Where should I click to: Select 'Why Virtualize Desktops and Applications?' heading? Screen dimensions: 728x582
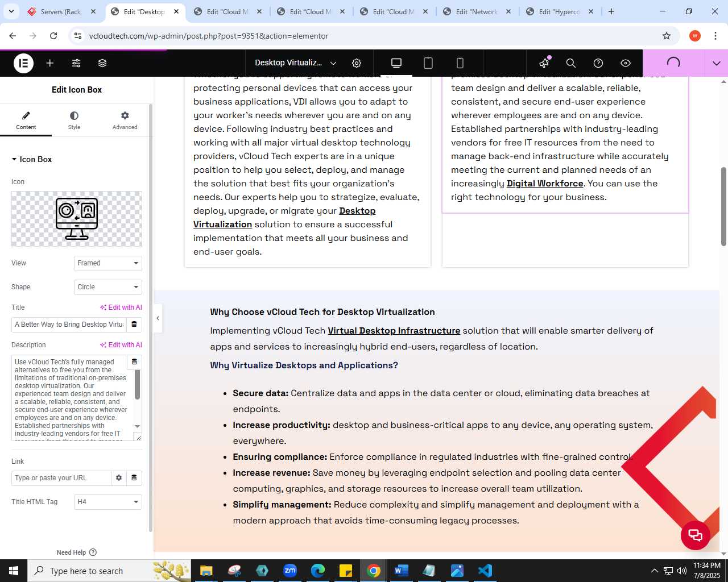pos(304,365)
